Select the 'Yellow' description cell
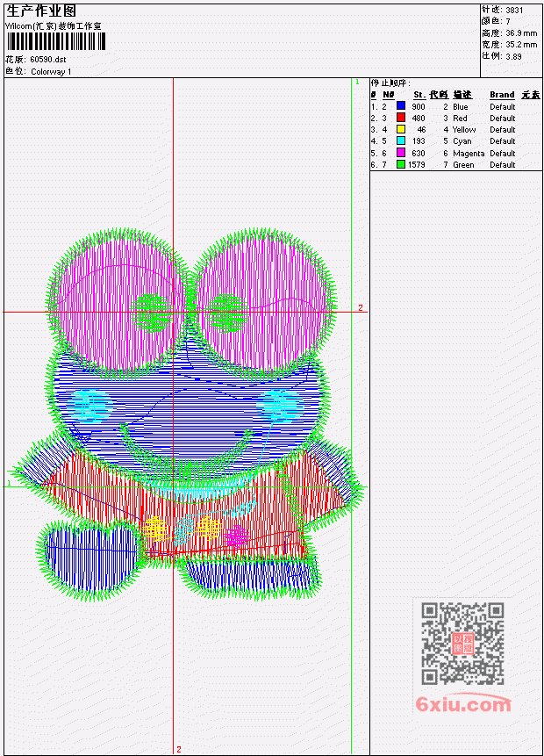The width and height of the screenshot is (544, 756). coord(464,130)
